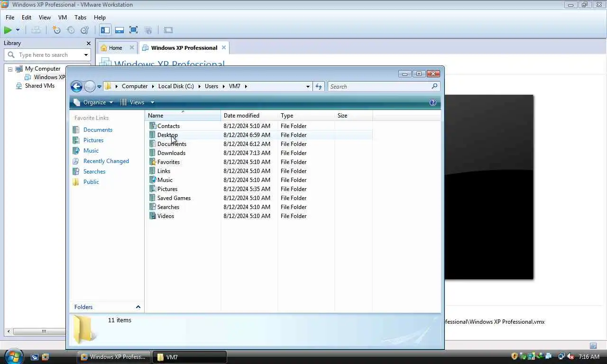Open the recent pages dropdown arrow

[99, 87]
